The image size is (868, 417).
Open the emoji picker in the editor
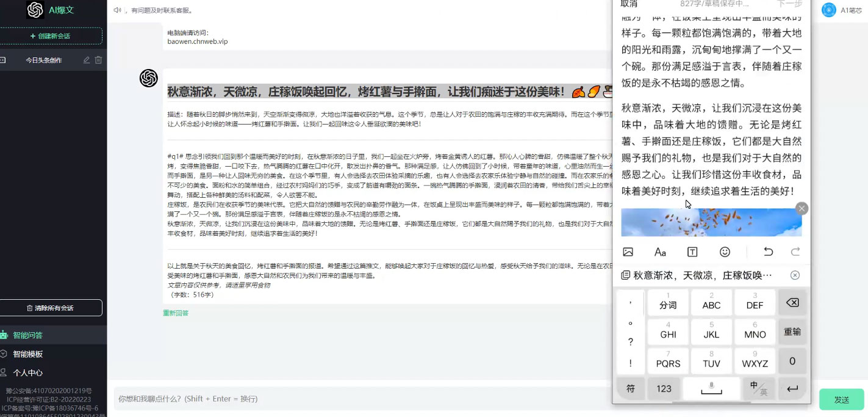click(725, 251)
